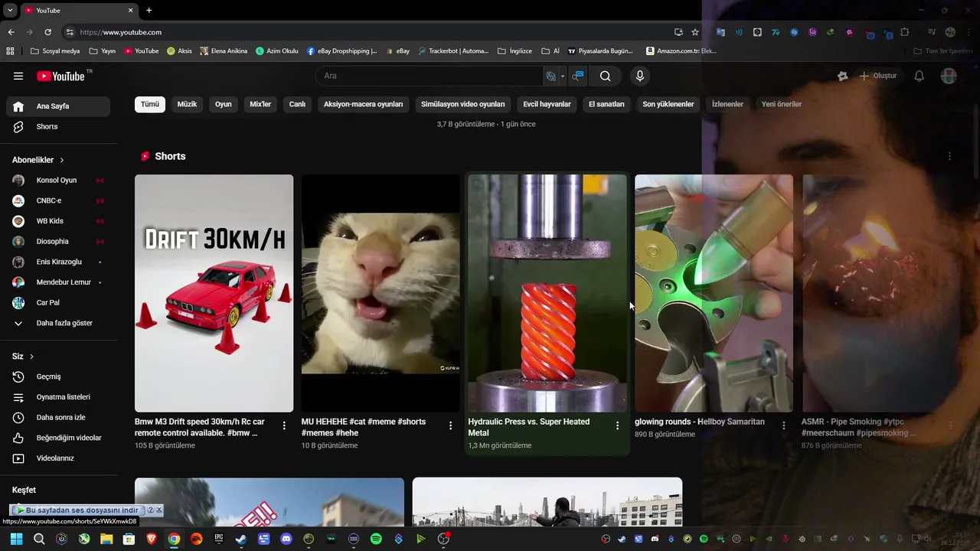
Task: Reload the page with browser refresh
Action: [x=47, y=32]
